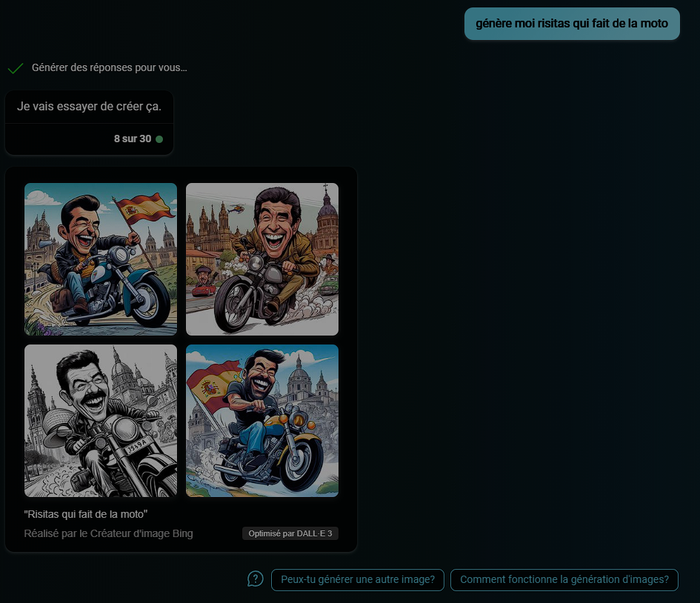Image resolution: width=700 pixels, height=603 pixels.
Task: Click the Spanish flag in the top-left image
Action: (144, 207)
